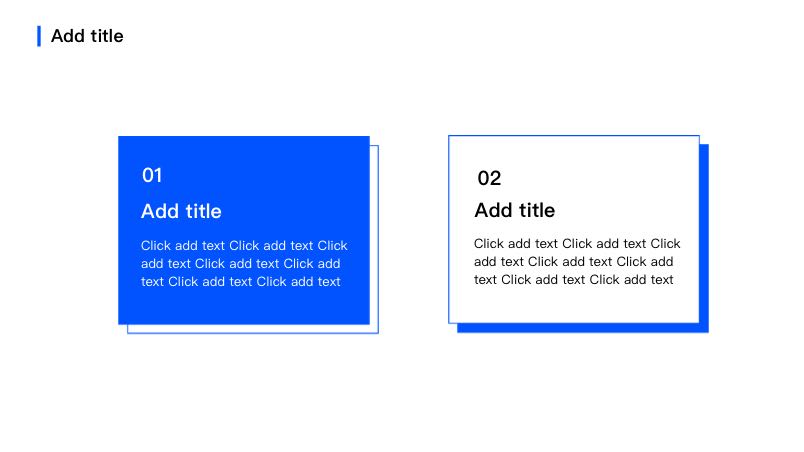Viewport: 804px width, 452px height.
Task: Select right strip of blue shadow behind white card
Action: [704, 240]
